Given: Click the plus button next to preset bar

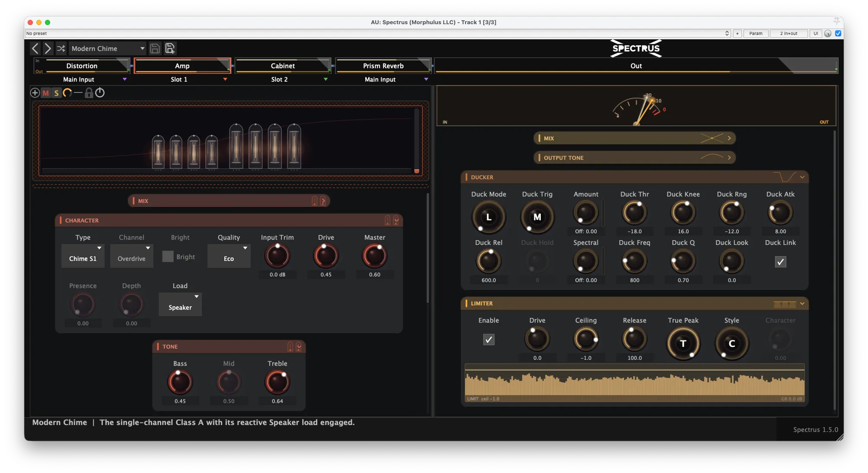Looking at the screenshot, I should 737,33.
